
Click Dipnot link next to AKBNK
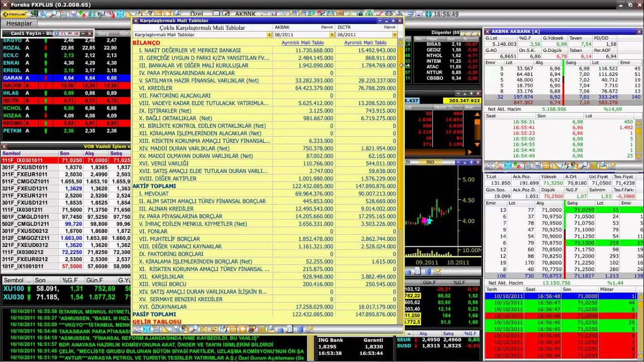coord(327,27)
